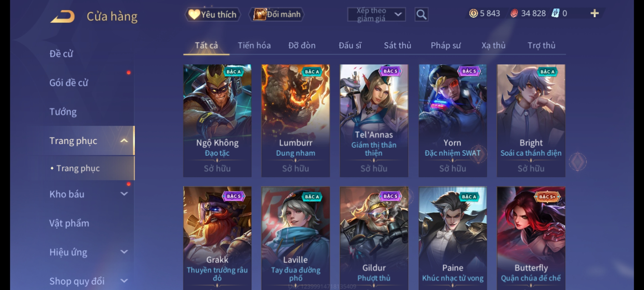
Task: Tap the back arrow beside Cửa hàng
Action: point(62,17)
